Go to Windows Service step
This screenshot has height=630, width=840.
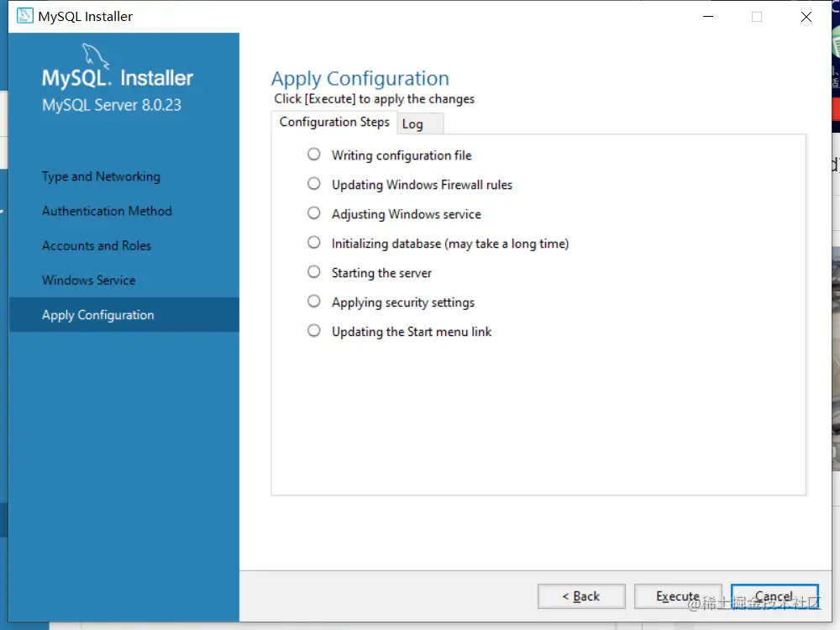point(89,281)
